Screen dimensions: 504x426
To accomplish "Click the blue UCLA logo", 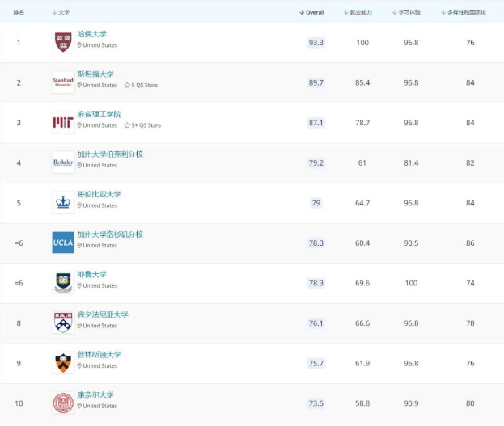I will tap(63, 243).
